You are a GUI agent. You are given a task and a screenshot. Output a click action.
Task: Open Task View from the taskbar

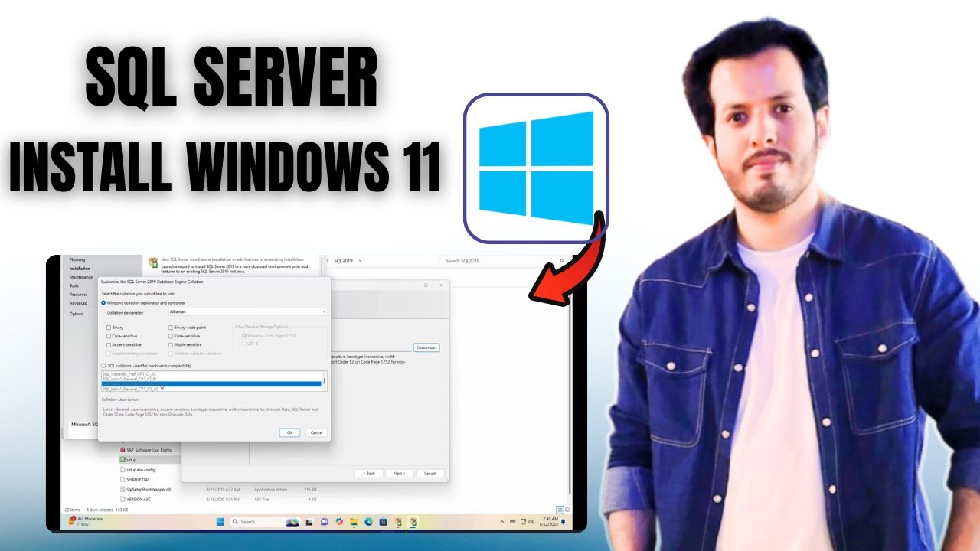pyautogui.click(x=309, y=522)
